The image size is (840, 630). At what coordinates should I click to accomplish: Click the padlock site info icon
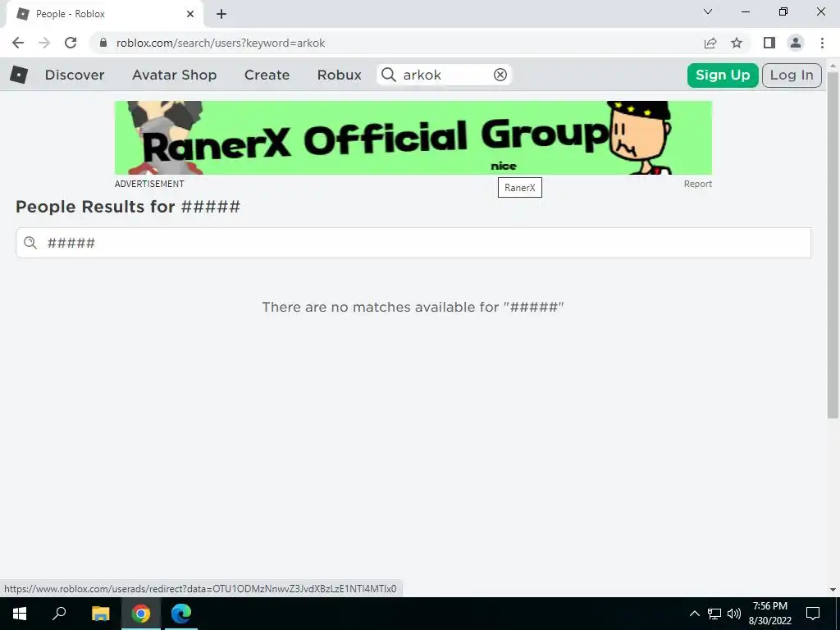pyautogui.click(x=103, y=43)
